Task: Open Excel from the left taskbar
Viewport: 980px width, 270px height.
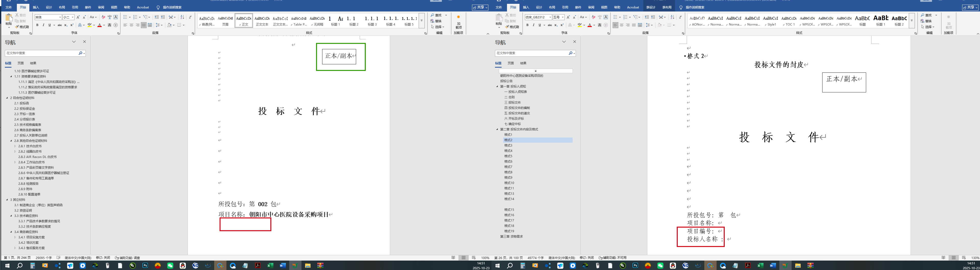Action: pyautogui.click(x=270, y=265)
